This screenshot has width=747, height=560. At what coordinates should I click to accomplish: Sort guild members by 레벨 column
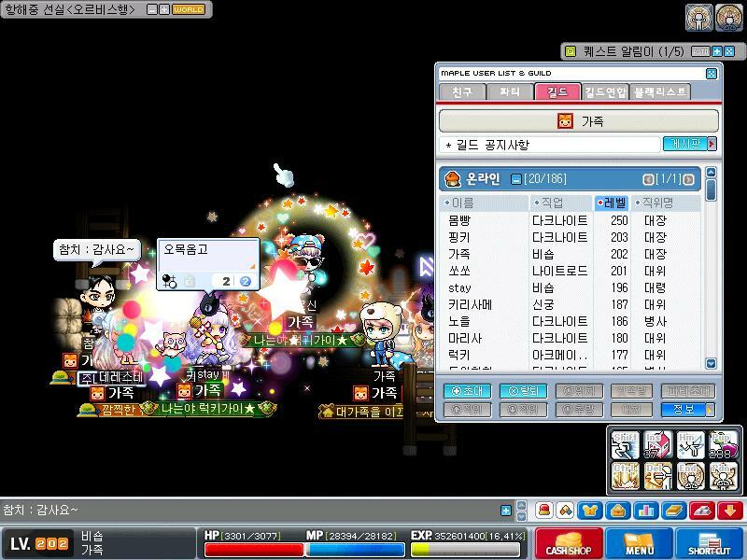click(x=613, y=203)
